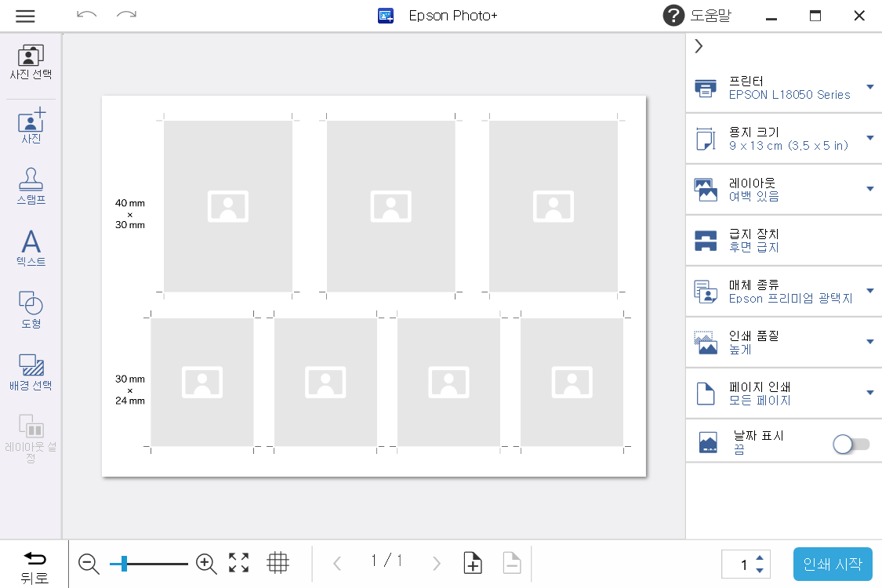Open 페이지 인쇄 page print dropdown
The width and height of the screenshot is (882, 588).
784,394
